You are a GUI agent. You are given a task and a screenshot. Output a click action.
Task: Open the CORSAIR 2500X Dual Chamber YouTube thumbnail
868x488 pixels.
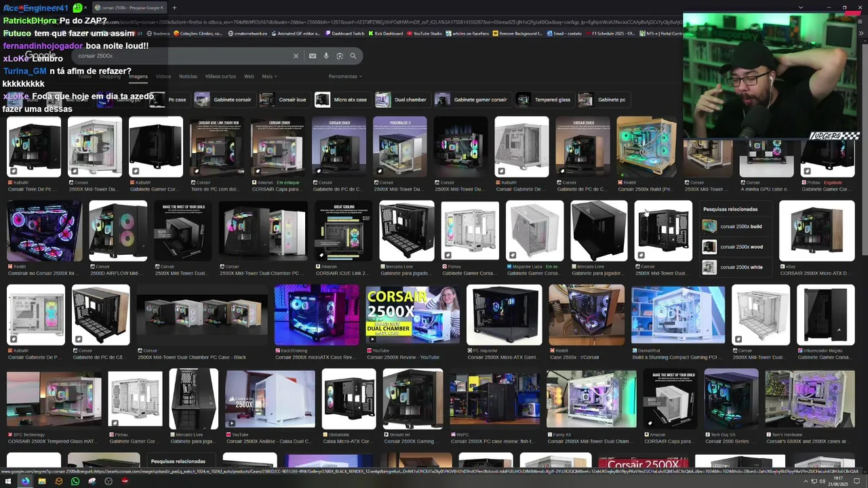coord(412,315)
